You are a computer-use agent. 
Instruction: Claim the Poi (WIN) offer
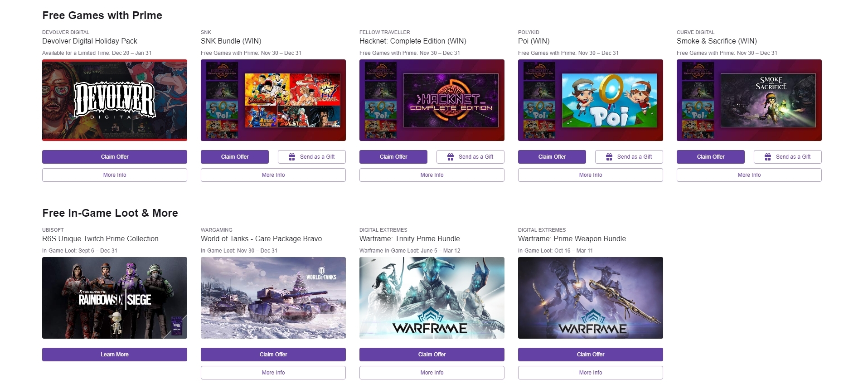coord(552,157)
